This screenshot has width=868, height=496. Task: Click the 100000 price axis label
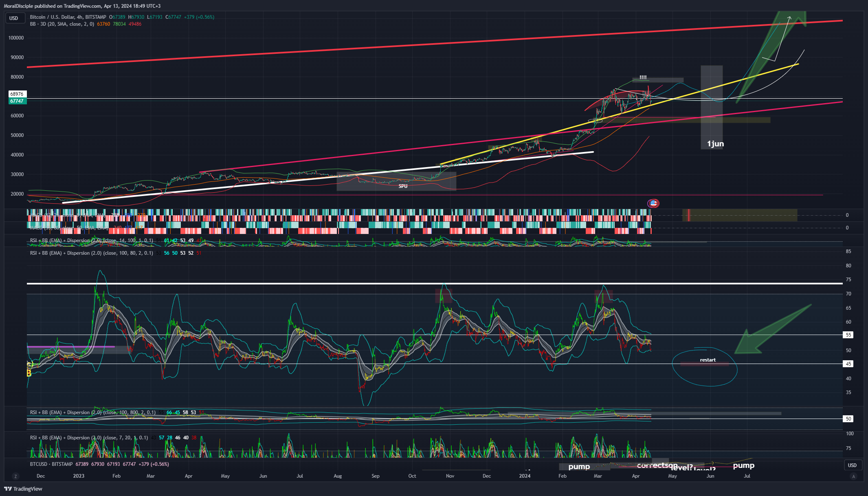click(16, 38)
